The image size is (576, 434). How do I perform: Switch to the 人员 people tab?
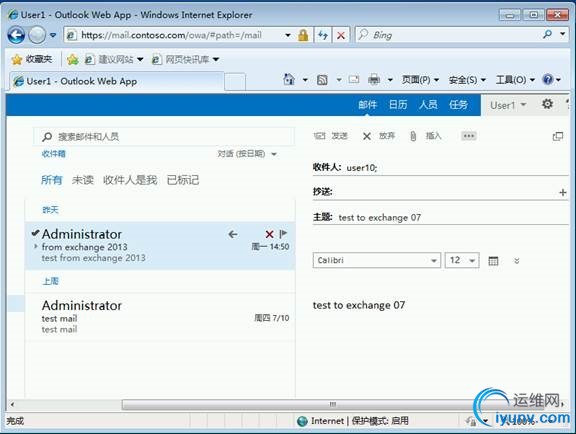[428, 105]
